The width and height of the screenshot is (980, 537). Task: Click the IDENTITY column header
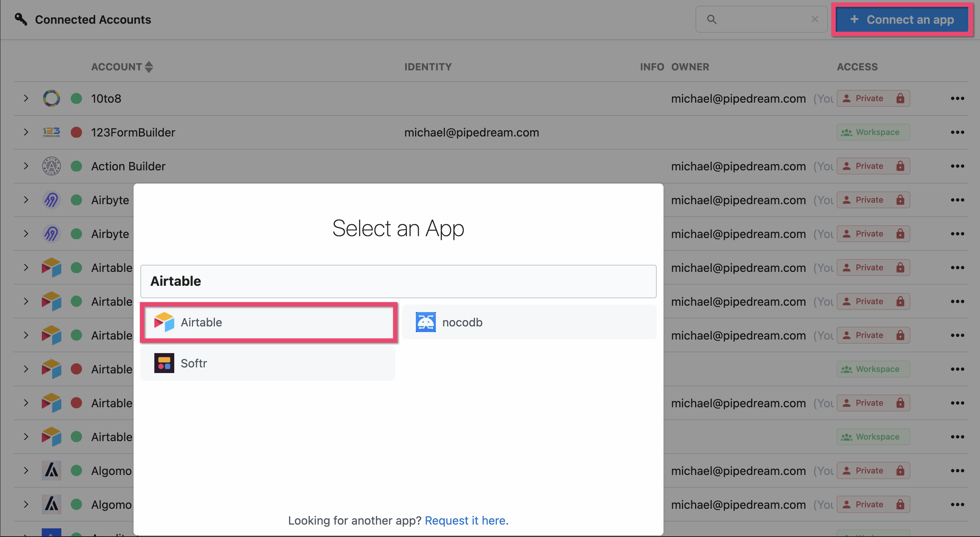[428, 67]
